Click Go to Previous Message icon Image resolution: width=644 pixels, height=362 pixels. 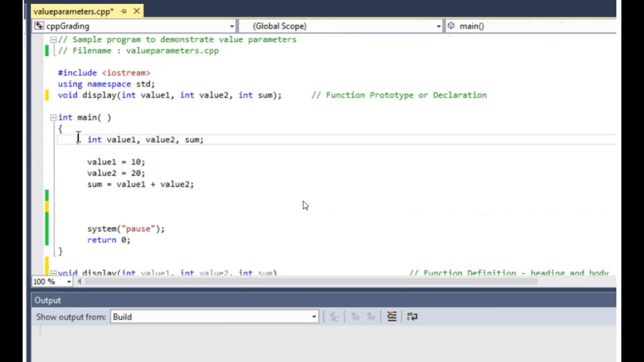tap(355, 317)
